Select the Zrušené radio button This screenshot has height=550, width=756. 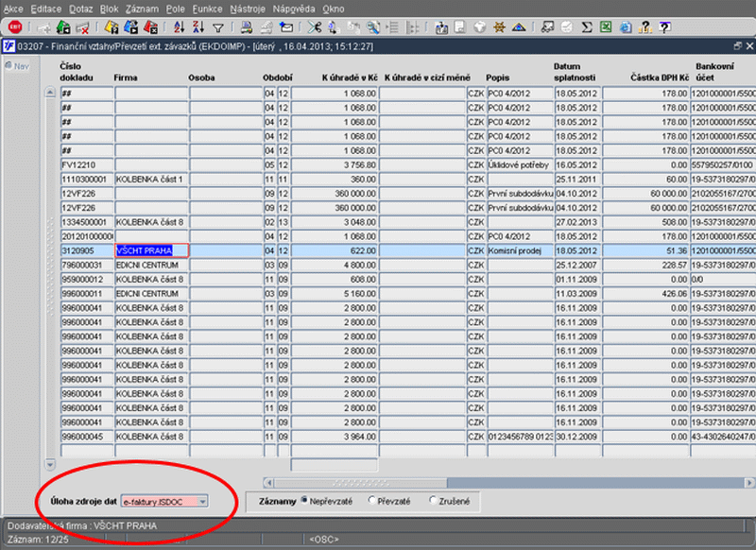[433, 500]
